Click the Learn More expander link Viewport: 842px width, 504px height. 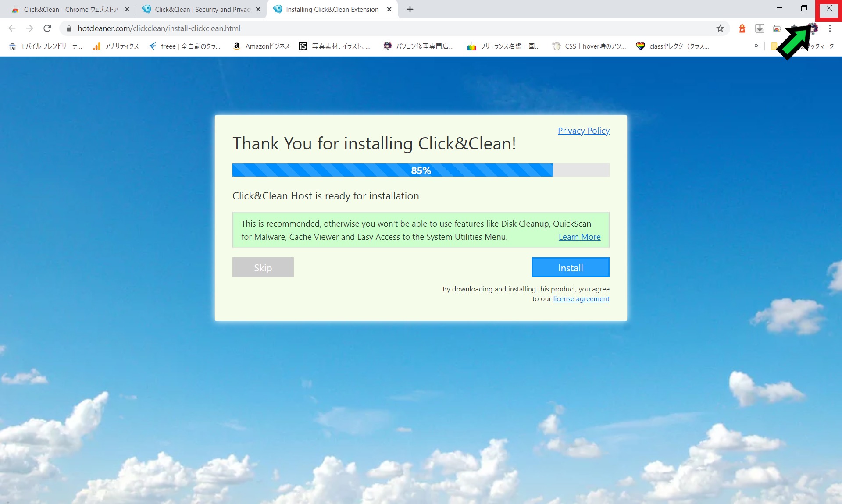click(x=579, y=236)
